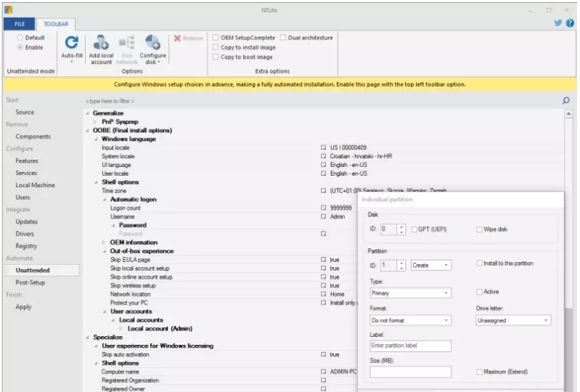Open the partition Type dropdown
This screenshot has height=392, width=580.
tap(409, 293)
